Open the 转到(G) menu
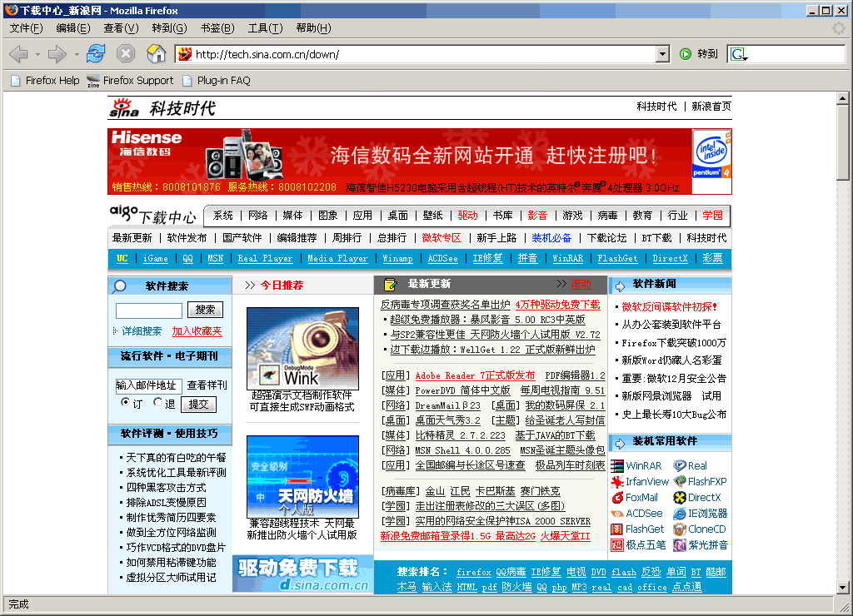The image size is (853, 616). [169, 28]
